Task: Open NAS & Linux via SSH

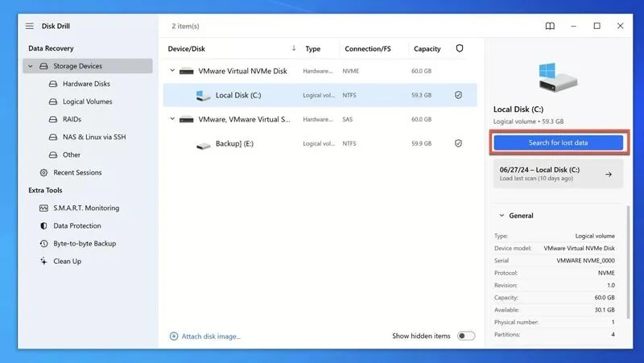Action: click(94, 137)
